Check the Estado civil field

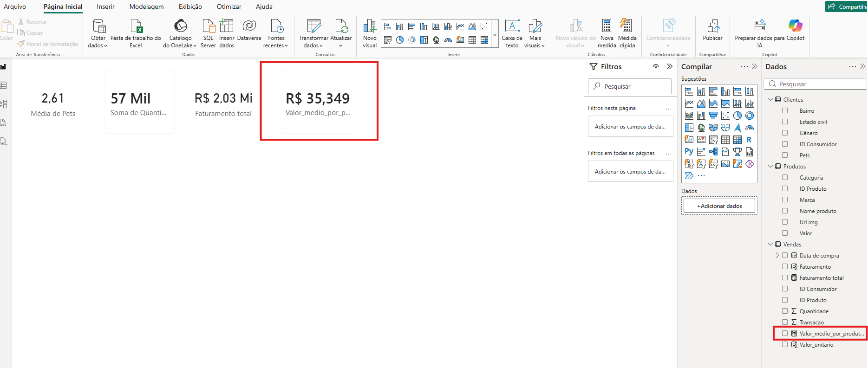(x=785, y=122)
